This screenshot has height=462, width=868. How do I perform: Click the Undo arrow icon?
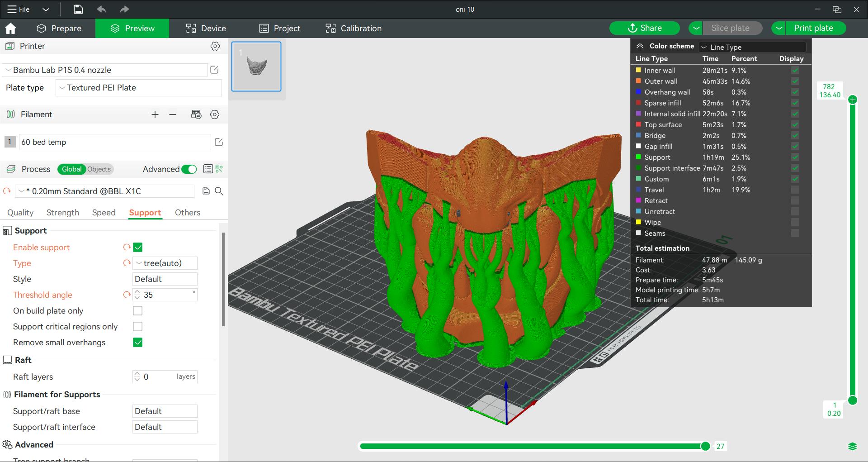101,9
